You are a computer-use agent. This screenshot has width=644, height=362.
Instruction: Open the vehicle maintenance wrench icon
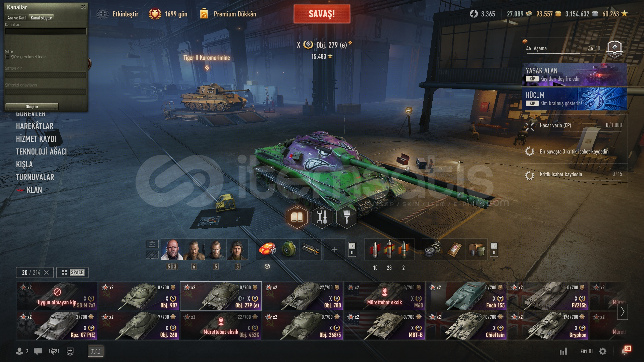322,217
